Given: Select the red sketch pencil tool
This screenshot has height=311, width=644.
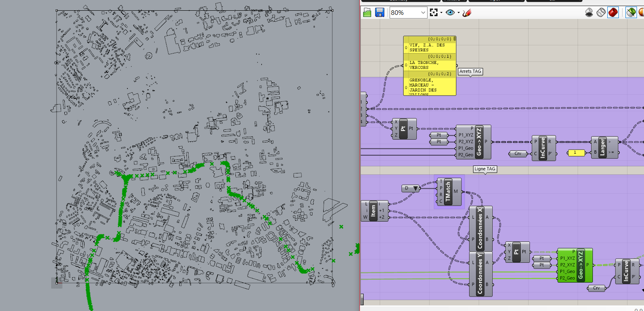Looking at the screenshot, I should click(466, 12).
